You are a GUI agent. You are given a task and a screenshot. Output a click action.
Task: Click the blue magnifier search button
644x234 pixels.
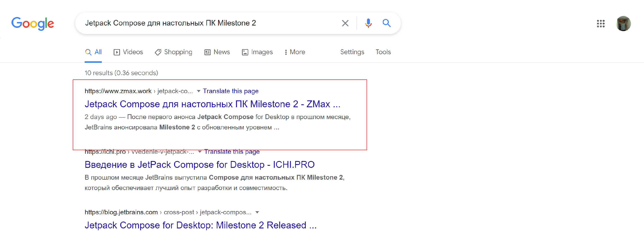[387, 23]
